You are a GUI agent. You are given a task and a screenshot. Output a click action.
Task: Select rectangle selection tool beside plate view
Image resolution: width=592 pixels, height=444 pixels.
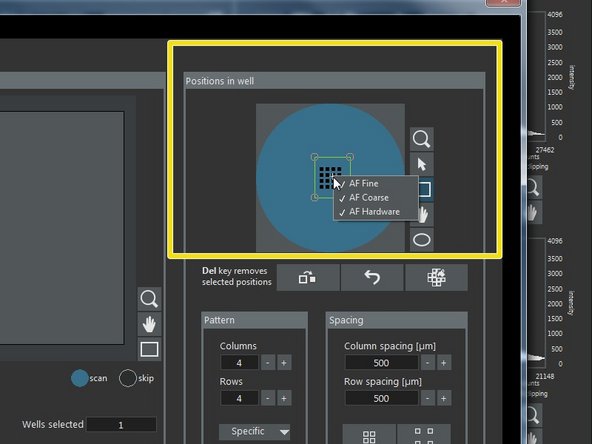pos(150,349)
